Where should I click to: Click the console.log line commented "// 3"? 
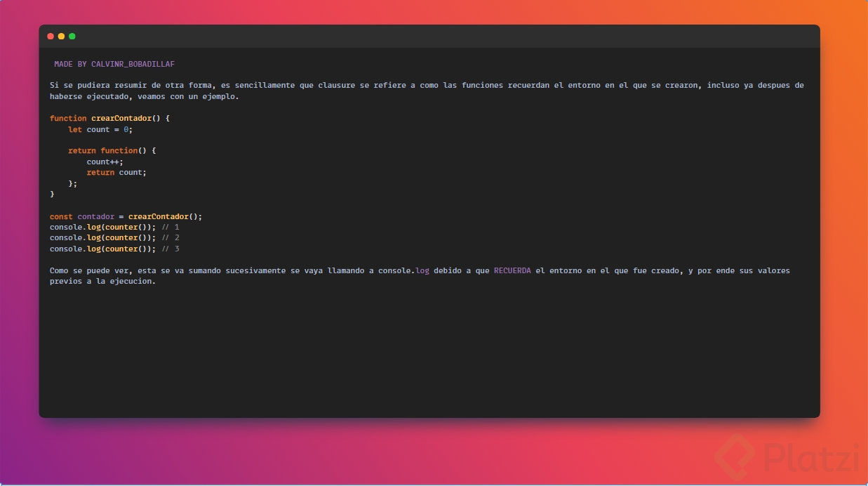click(x=114, y=249)
